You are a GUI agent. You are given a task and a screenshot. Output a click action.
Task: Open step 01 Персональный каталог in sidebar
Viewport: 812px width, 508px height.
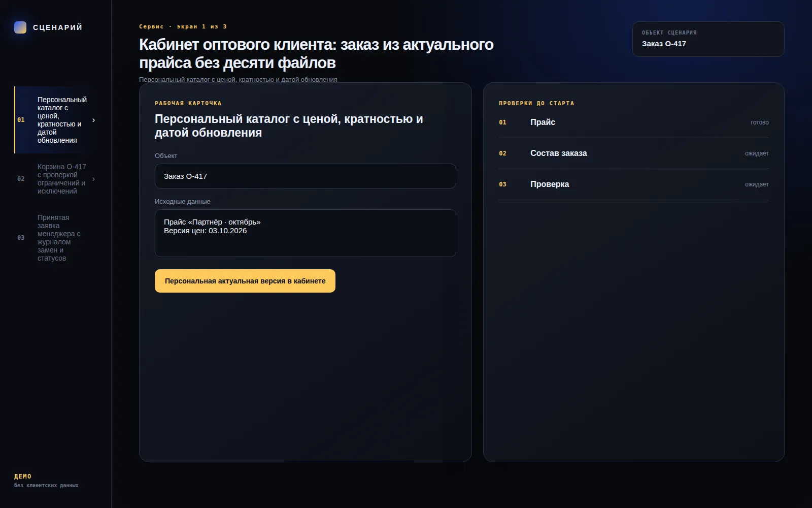56,120
